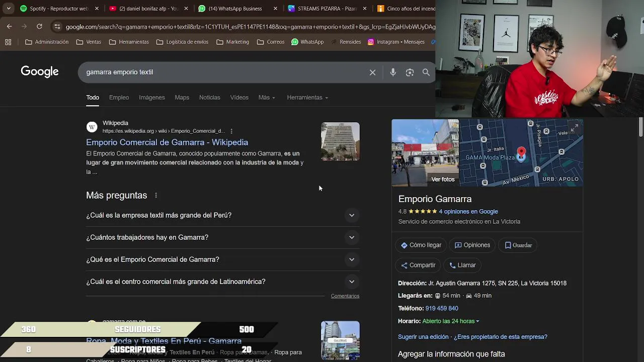Click the Compartir button

[418, 265]
